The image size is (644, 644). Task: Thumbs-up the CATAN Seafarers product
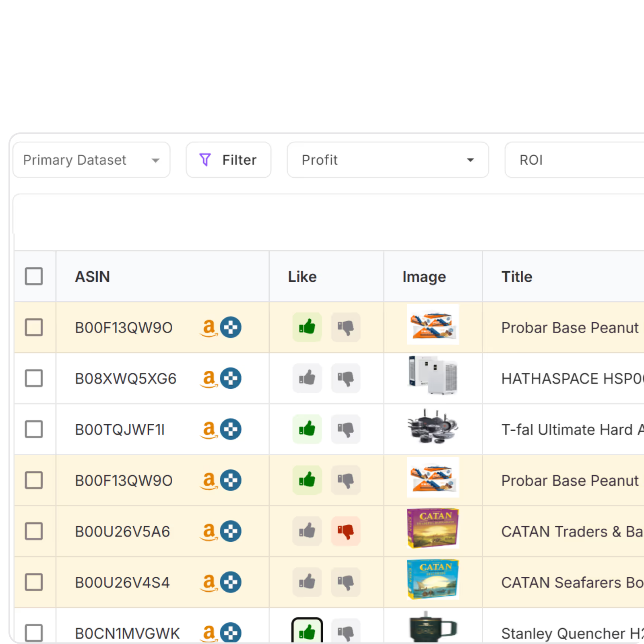pyautogui.click(x=307, y=582)
